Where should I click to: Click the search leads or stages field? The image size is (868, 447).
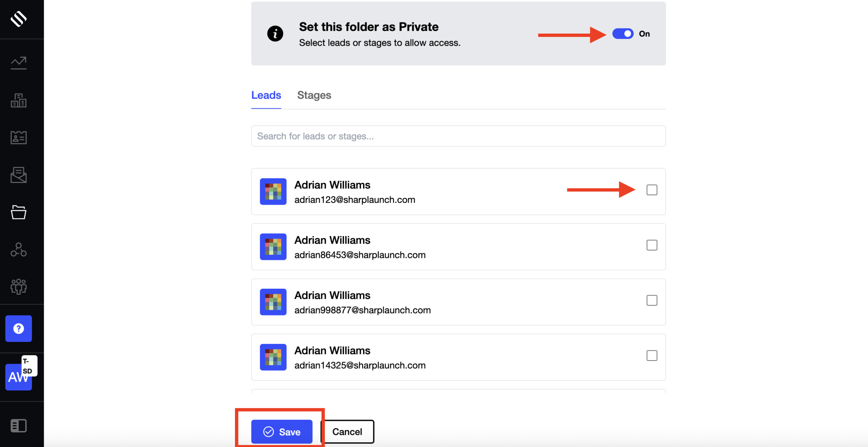[x=458, y=136]
